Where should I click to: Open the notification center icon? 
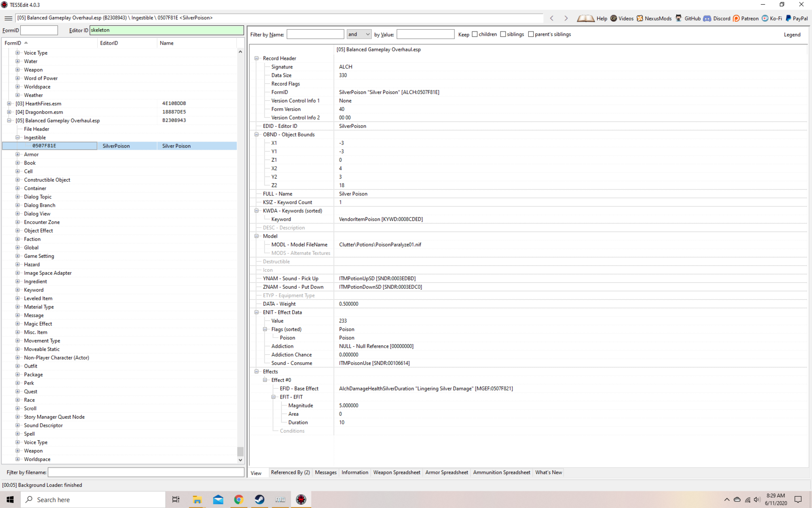(x=798, y=500)
